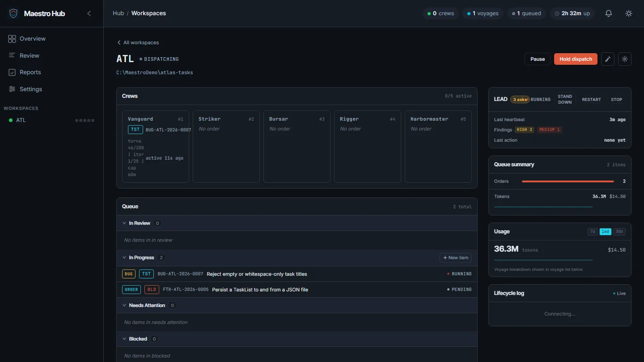644x362 pixels.
Task: Collapse the In Review section
Action: click(x=124, y=223)
